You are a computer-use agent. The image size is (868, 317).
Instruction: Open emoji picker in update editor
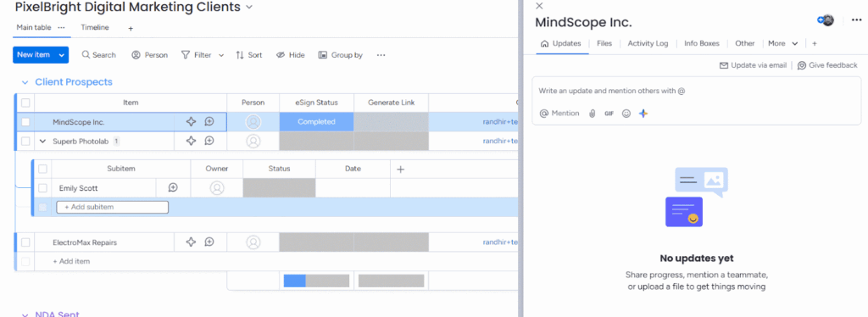pos(626,113)
